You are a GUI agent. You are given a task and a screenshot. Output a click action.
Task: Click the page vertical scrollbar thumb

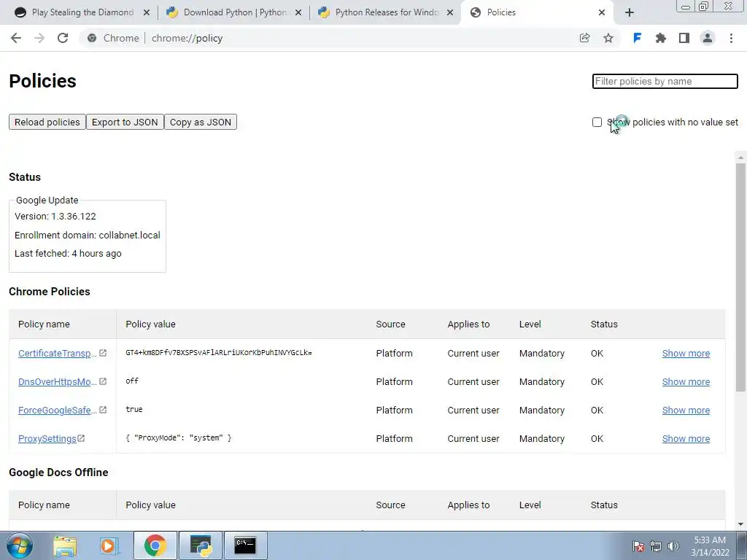click(740, 277)
